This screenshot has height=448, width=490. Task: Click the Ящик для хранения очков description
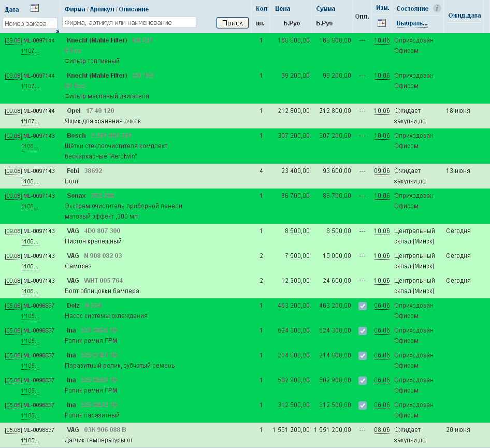coord(103,121)
